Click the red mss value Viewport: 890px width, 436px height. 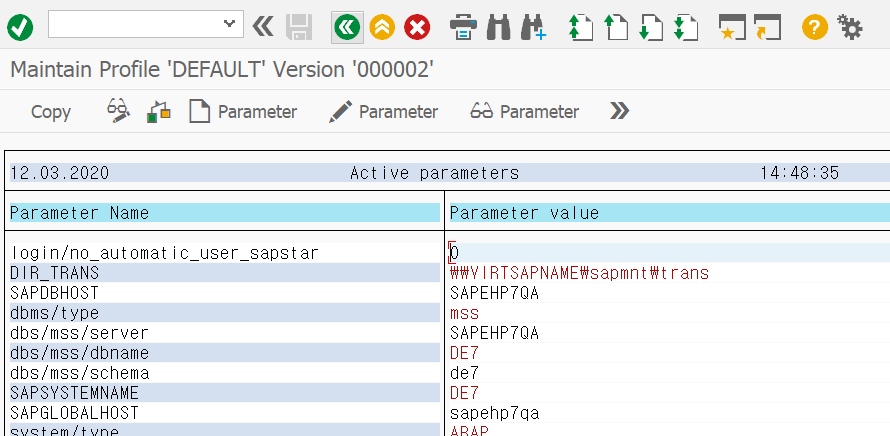pos(464,313)
